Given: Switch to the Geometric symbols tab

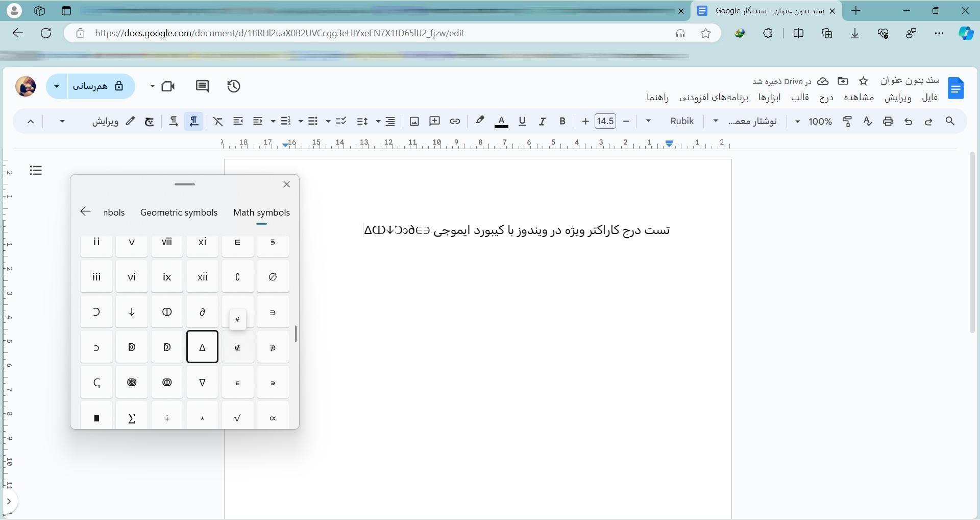Looking at the screenshot, I should click(179, 212).
